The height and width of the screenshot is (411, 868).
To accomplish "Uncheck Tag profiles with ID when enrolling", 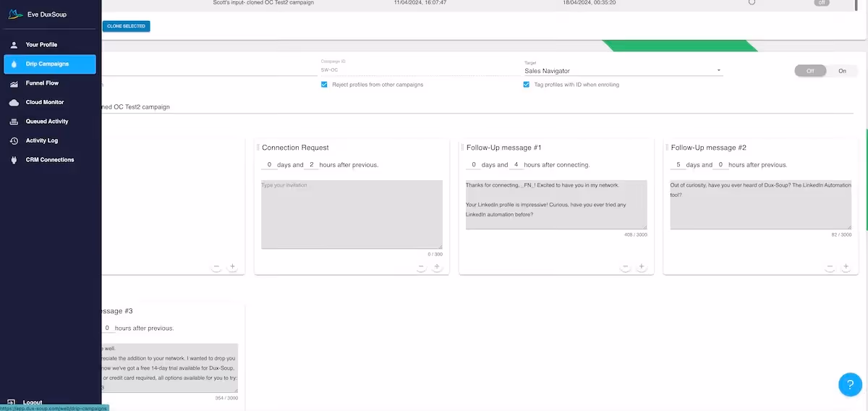I will point(527,85).
